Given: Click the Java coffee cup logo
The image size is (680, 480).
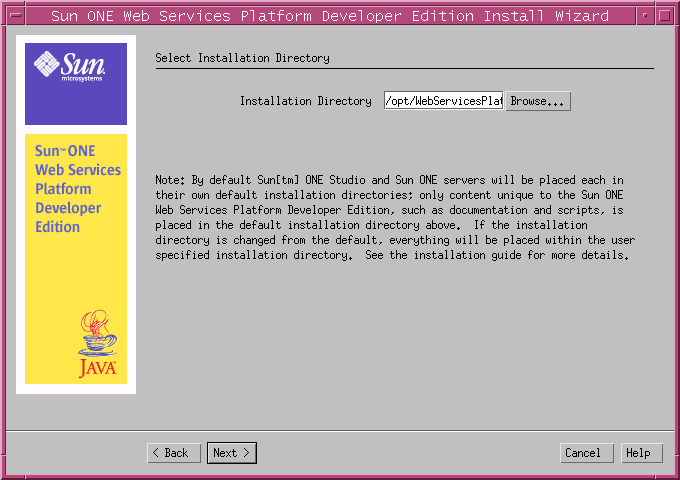Looking at the screenshot, I should coord(98,343).
